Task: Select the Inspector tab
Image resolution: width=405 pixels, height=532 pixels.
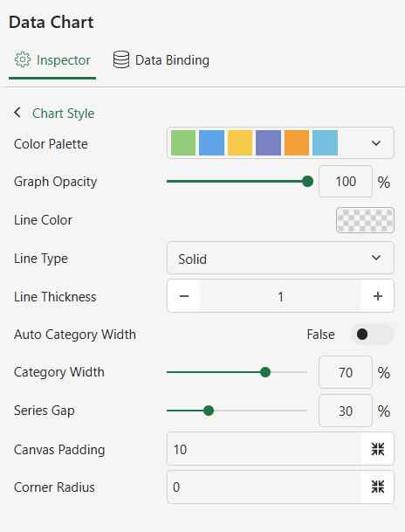Action: (x=52, y=60)
